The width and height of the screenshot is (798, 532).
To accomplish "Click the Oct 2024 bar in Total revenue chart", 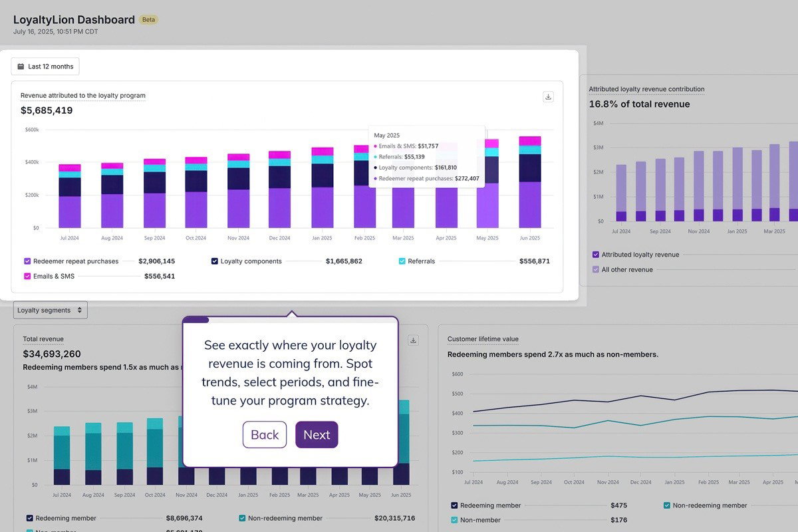I will point(155,452).
